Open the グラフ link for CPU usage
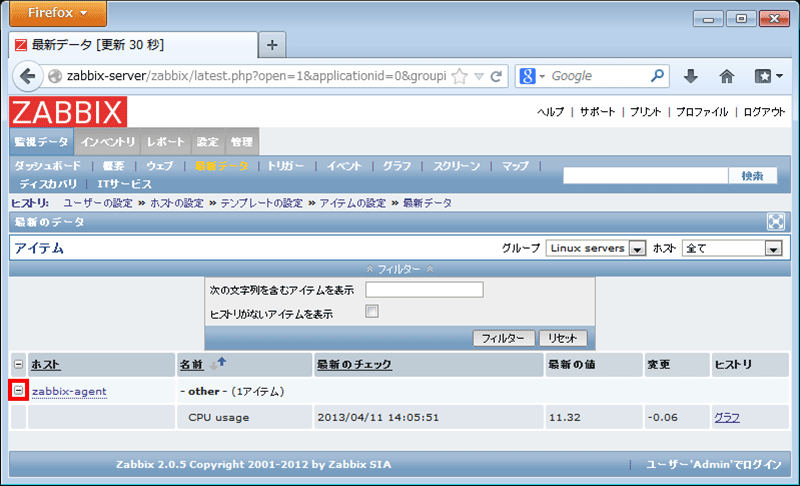Viewport: 800px width, 486px height. (x=726, y=417)
